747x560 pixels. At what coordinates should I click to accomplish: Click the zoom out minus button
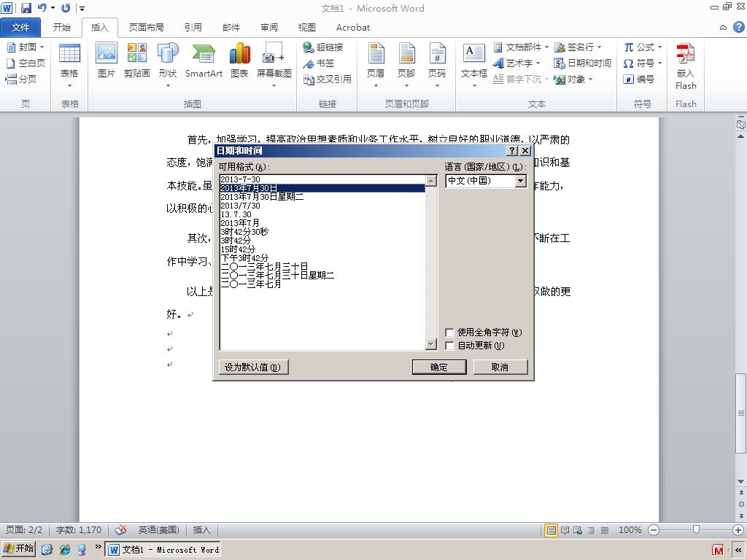tap(654, 530)
